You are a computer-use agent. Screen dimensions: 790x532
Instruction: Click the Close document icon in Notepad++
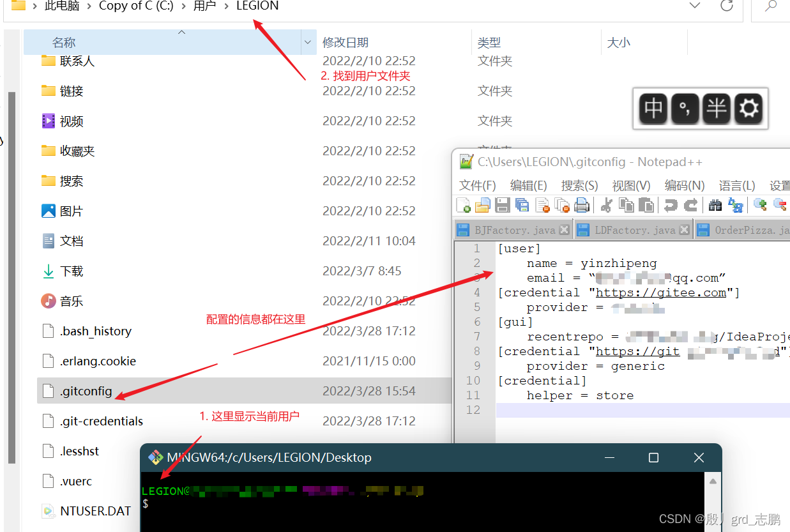(x=543, y=205)
